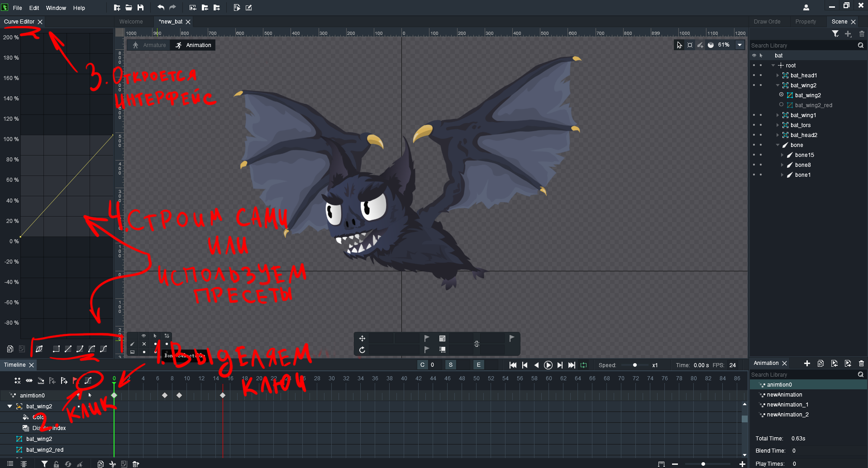Click the rotate icon in transform panel

pyautogui.click(x=362, y=350)
